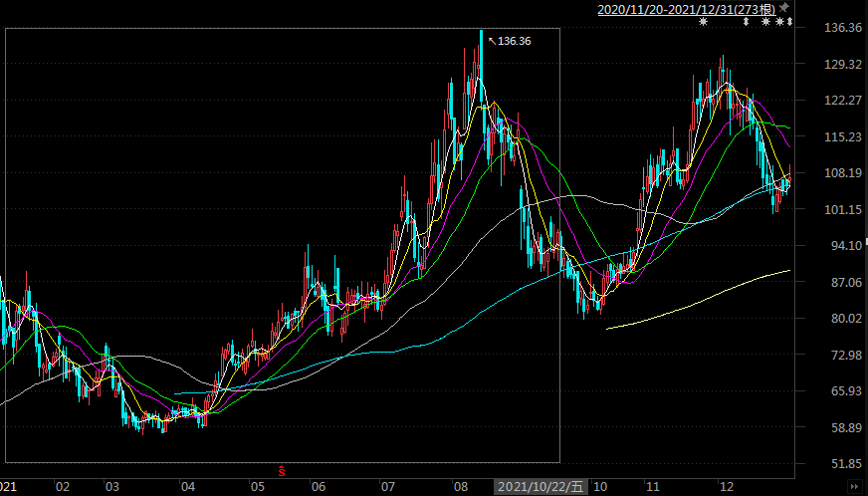Click the 136.36 peak price annotation
This screenshot has height=496, width=868.
click(x=514, y=41)
